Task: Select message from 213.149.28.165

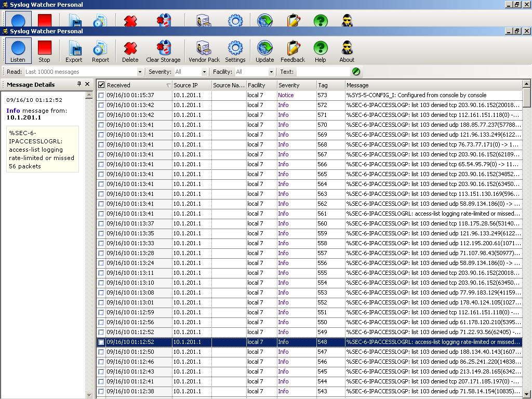Action: coord(433,371)
